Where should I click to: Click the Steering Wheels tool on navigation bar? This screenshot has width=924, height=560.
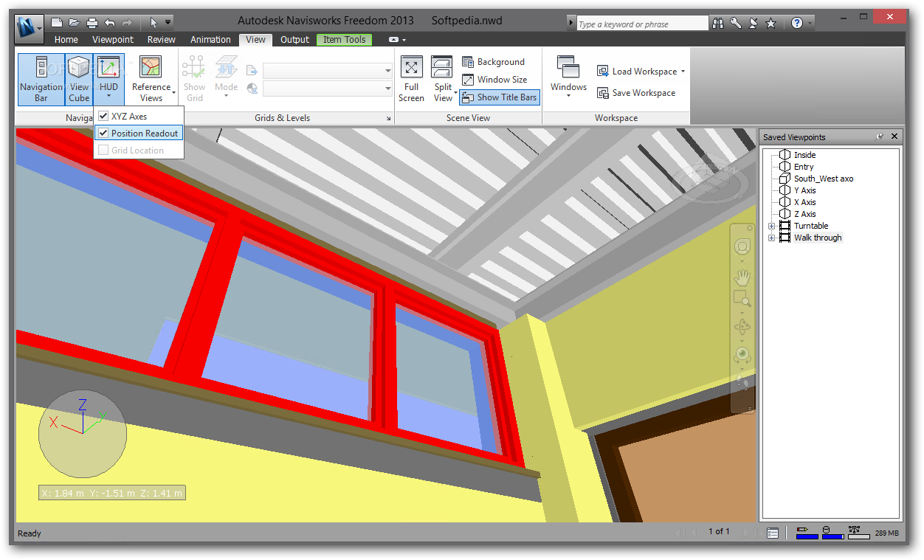(x=742, y=246)
